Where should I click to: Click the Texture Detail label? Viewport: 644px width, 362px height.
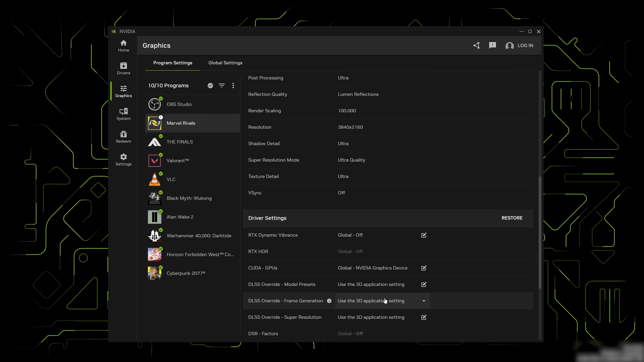click(x=263, y=176)
